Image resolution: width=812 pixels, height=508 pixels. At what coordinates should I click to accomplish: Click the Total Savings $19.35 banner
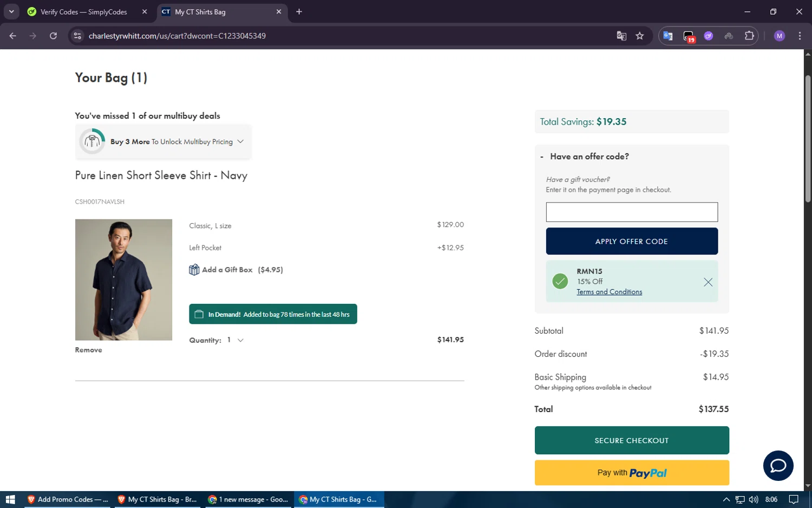pos(632,122)
